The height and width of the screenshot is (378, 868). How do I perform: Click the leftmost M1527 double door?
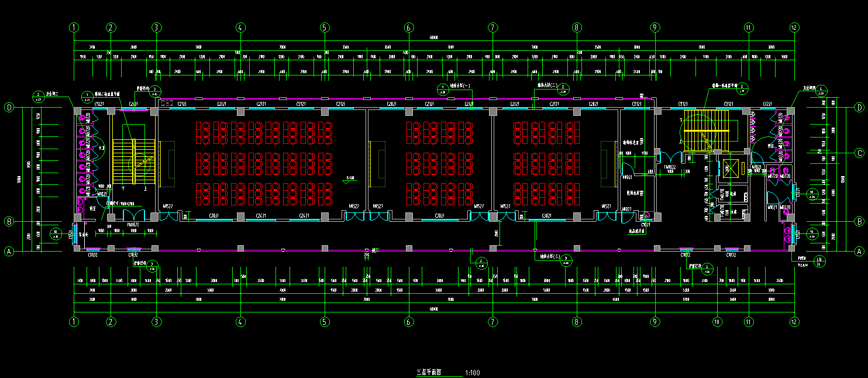168,217
